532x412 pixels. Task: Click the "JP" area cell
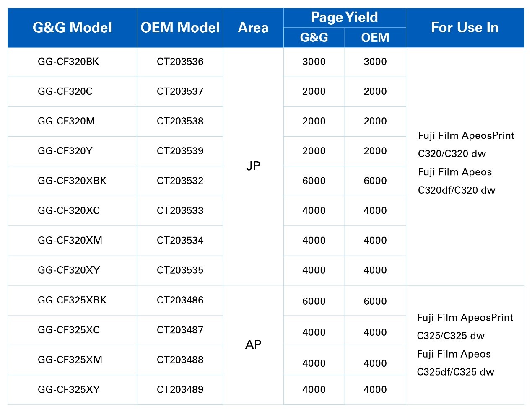pyautogui.click(x=253, y=166)
